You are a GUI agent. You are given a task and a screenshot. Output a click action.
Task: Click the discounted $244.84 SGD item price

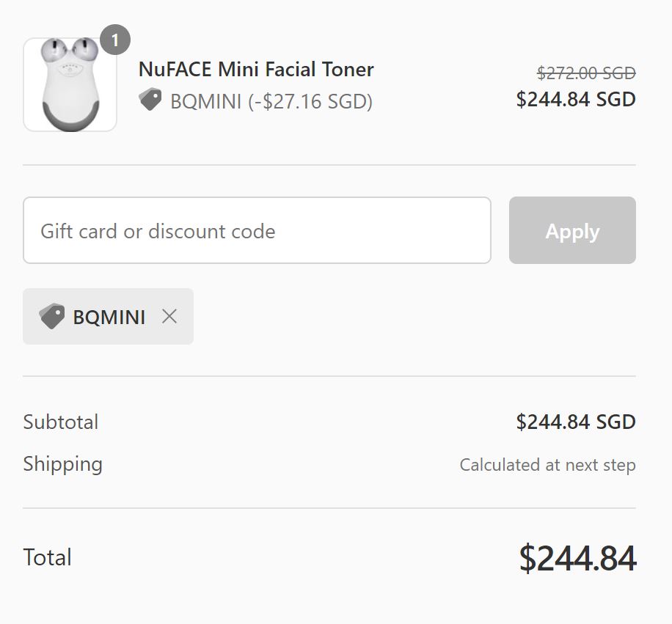(576, 99)
